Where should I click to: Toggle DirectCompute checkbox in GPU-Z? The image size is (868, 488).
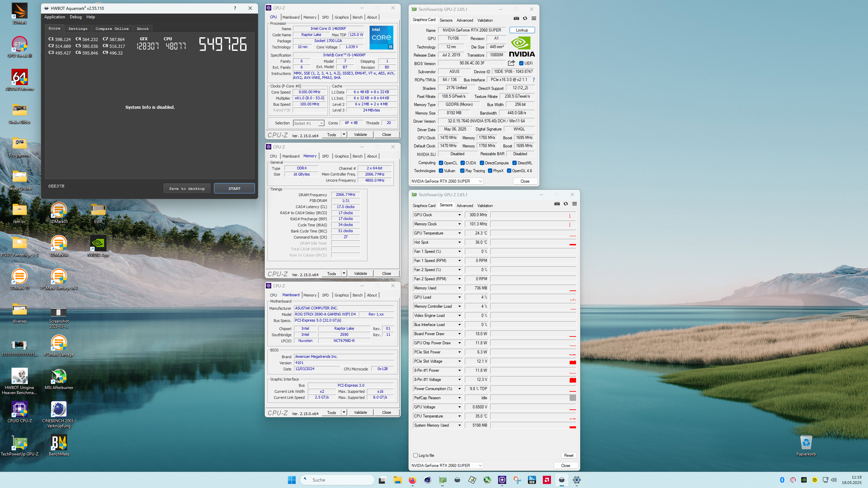(x=482, y=163)
